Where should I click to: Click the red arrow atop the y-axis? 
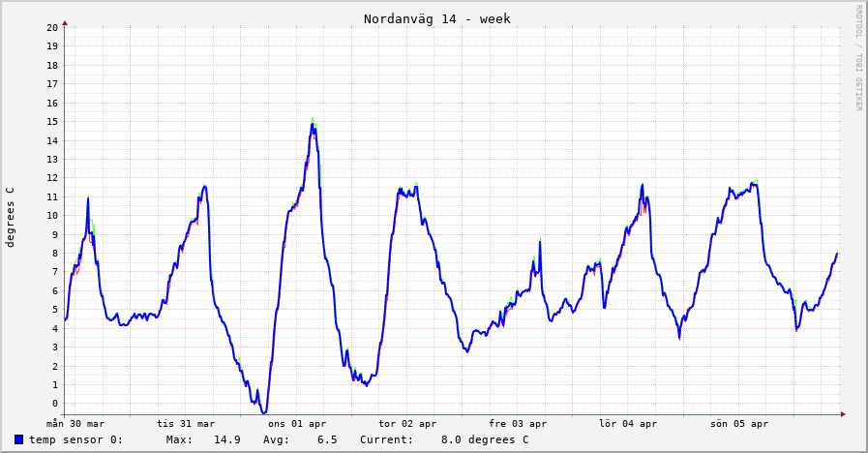65,21
